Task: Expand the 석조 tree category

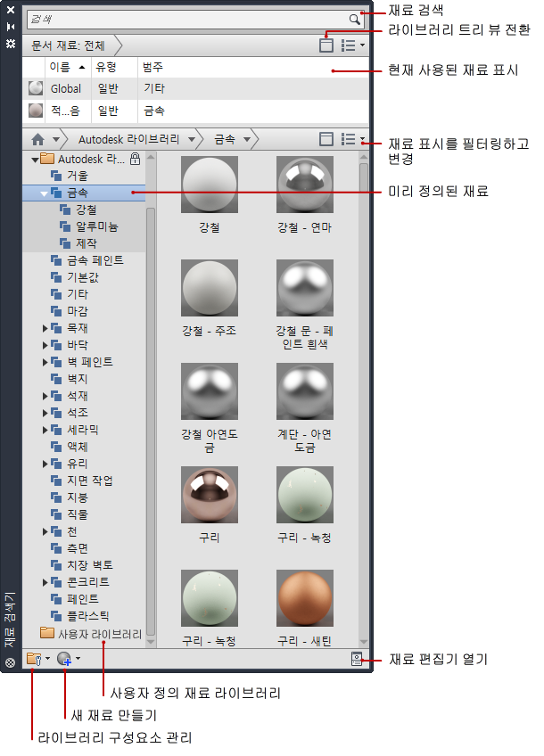Action: click(45, 413)
